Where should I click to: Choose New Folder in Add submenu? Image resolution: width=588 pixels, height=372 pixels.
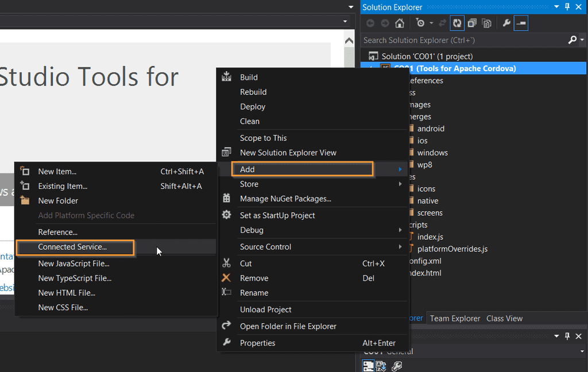[116, 200]
